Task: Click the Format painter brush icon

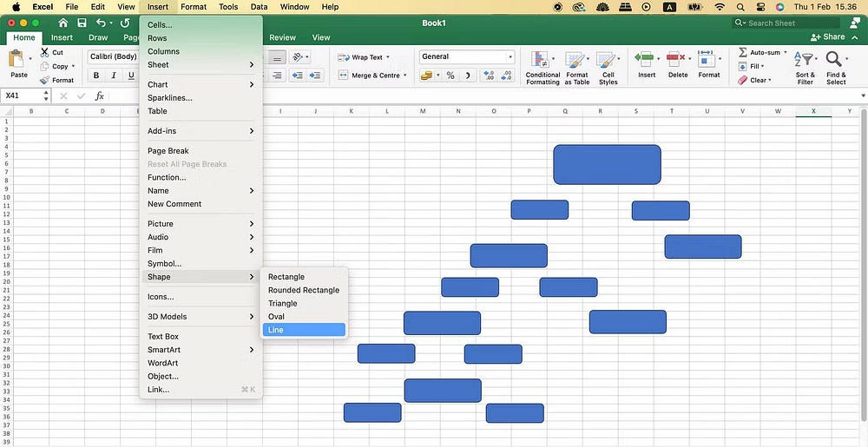Action: click(45, 80)
